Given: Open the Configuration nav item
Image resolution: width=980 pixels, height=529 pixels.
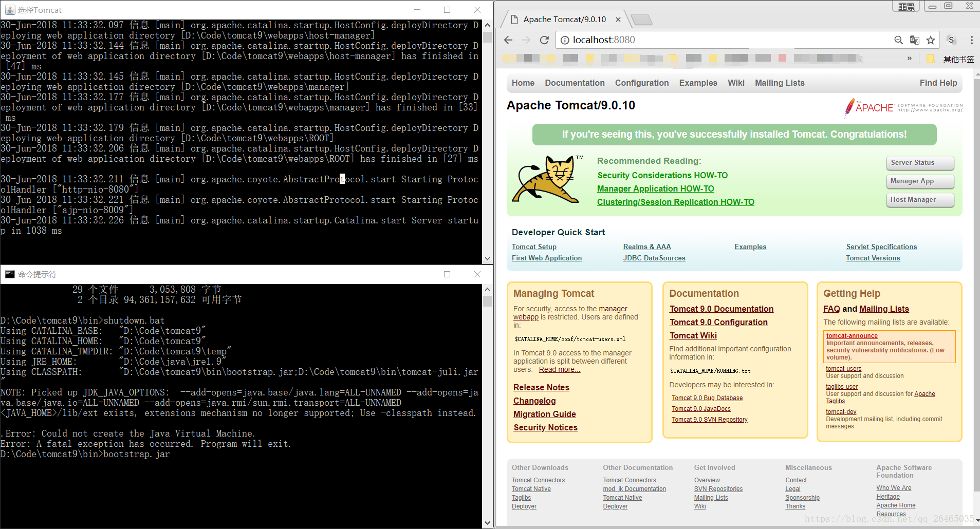Looking at the screenshot, I should [x=642, y=83].
